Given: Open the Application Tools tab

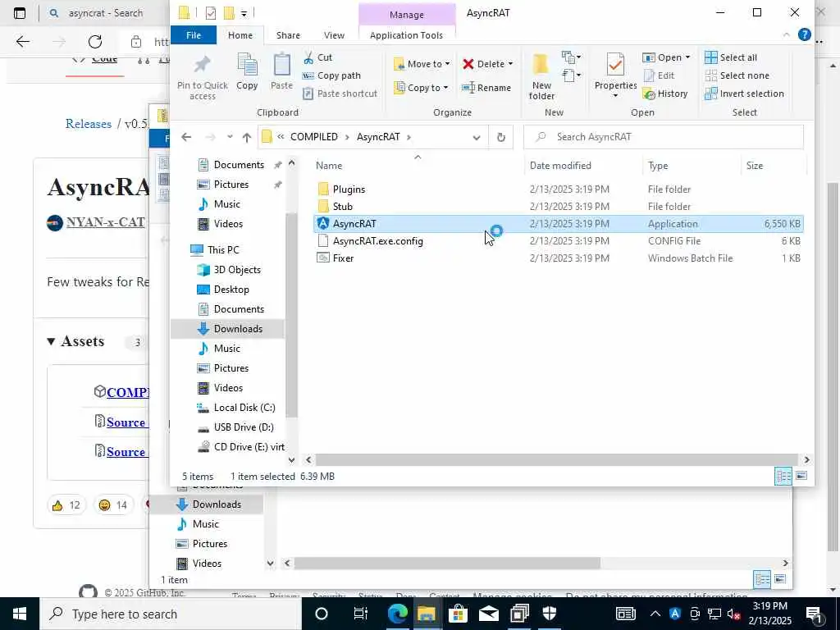Looking at the screenshot, I should click(406, 35).
